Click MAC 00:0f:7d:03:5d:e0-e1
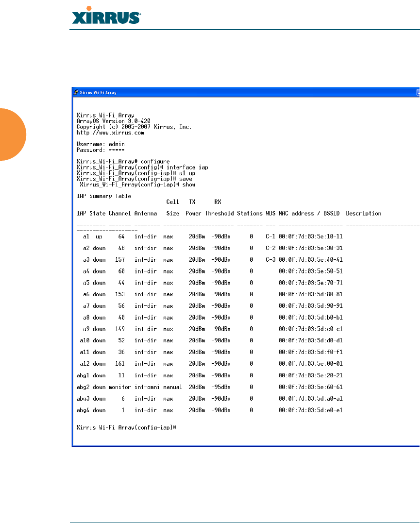 click(x=311, y=410)
